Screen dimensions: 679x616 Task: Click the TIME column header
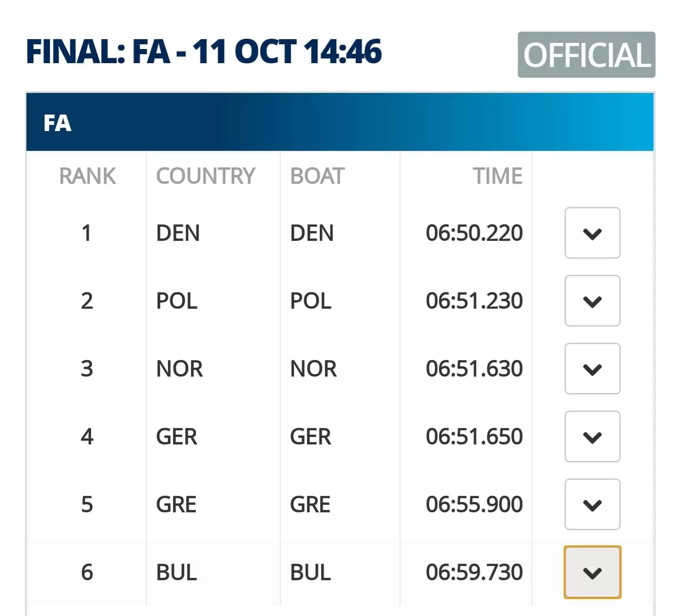coord(498,176)
